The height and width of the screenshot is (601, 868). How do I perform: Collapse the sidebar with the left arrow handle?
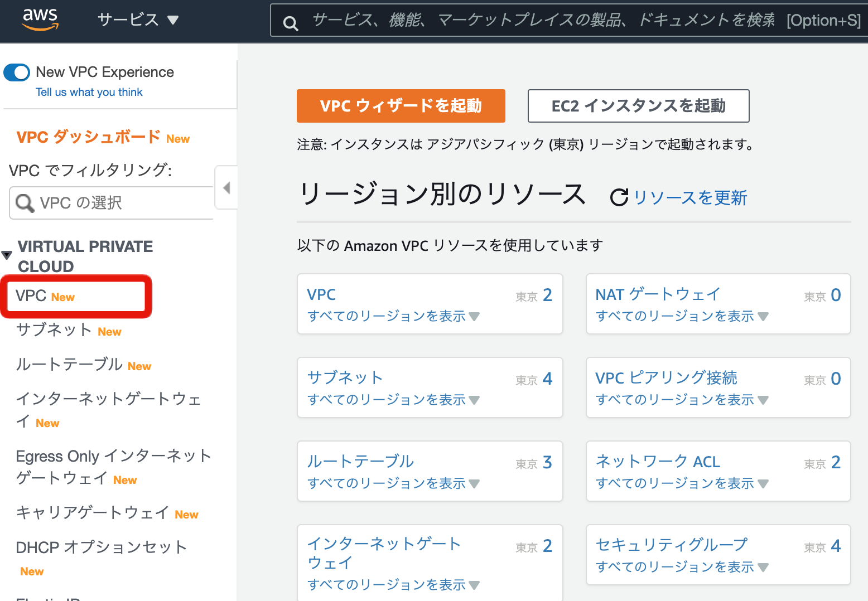coord(226,187)
